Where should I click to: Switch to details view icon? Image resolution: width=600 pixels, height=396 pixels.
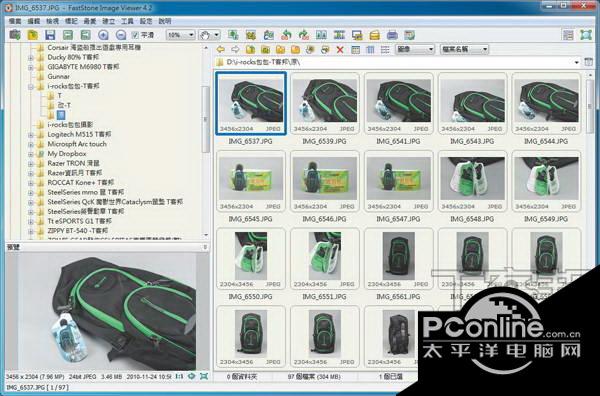(370, 49)
